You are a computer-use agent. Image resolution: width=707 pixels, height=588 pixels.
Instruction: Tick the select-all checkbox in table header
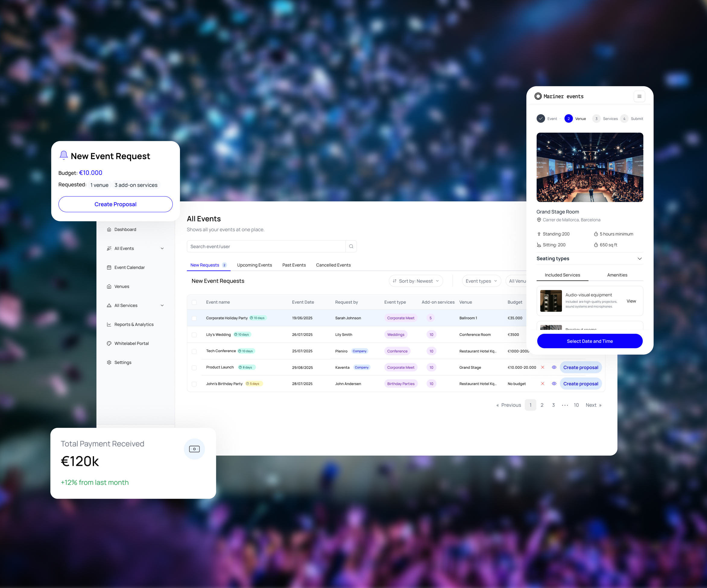pyautogui.click(x=194, y=302)
